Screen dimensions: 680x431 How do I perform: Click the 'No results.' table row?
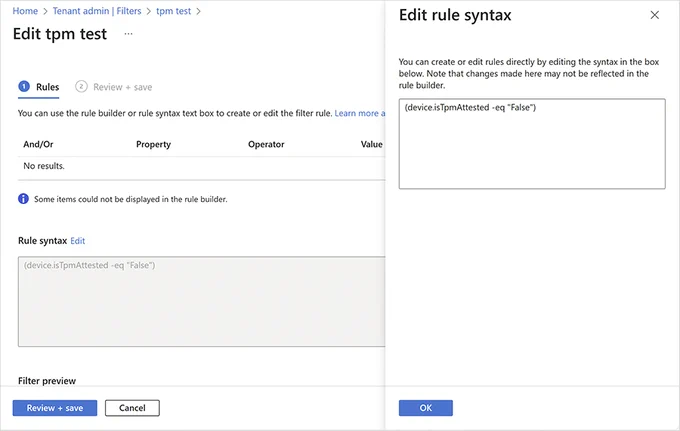202,166
